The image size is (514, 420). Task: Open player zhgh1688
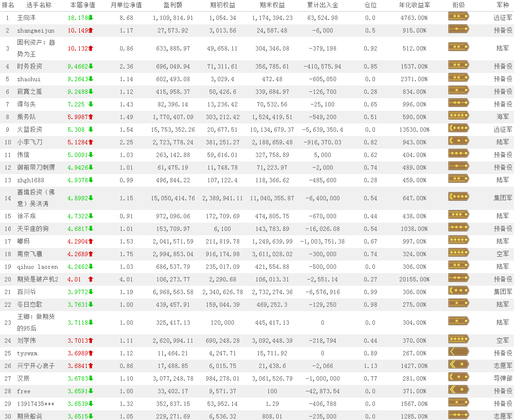tap(31, 180)
